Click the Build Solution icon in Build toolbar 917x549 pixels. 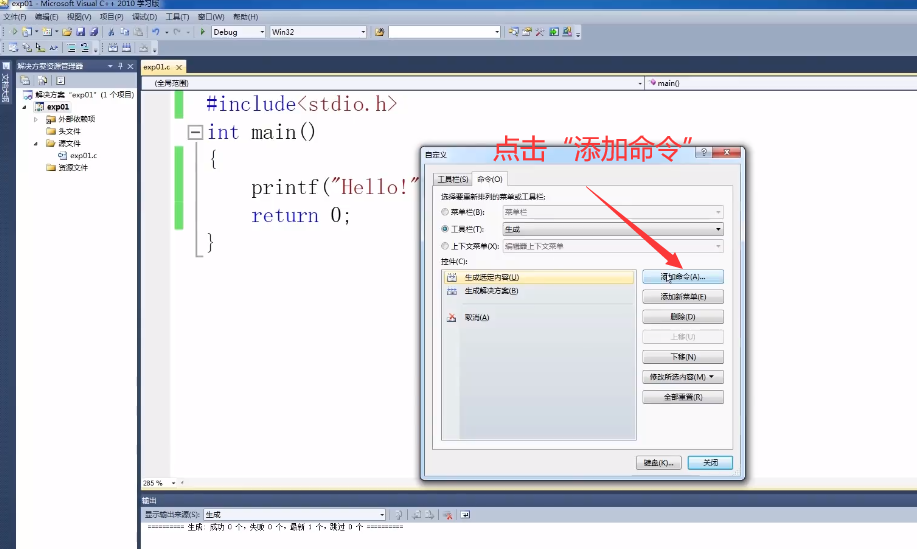pos(126,48)
